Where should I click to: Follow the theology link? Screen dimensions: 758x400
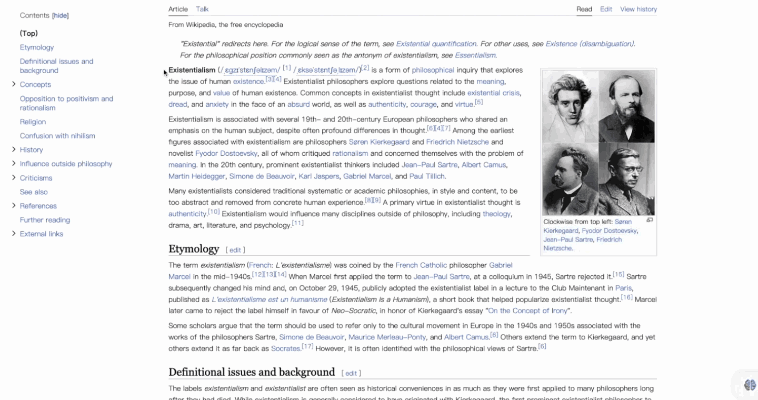pyautogui.click(x=496, y=214)
